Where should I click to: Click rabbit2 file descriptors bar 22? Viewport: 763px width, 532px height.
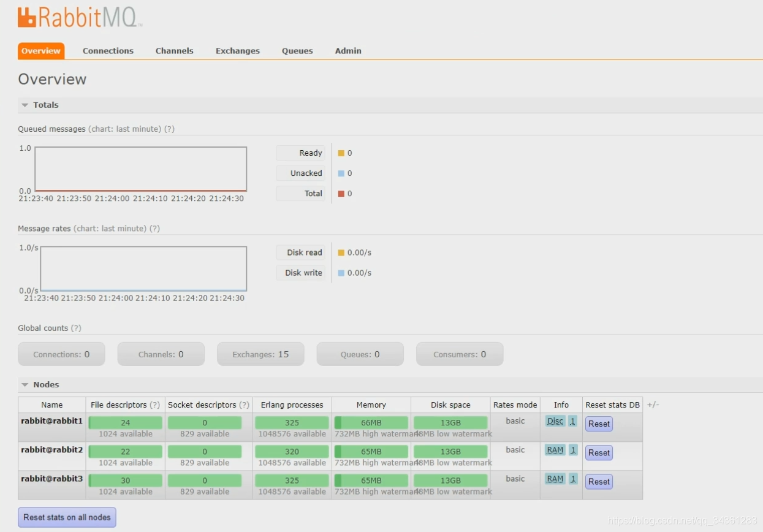[x=126, y=451]
